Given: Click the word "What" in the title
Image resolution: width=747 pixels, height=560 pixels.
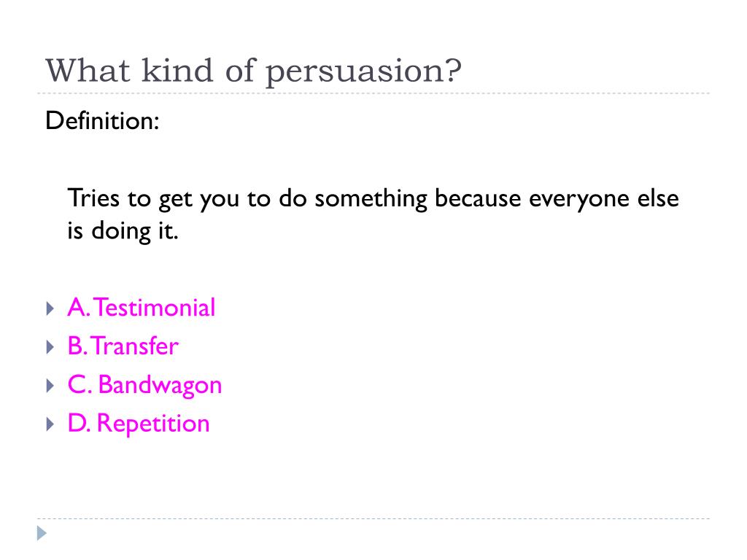Looking at the screenshot, I should (88, 71).
